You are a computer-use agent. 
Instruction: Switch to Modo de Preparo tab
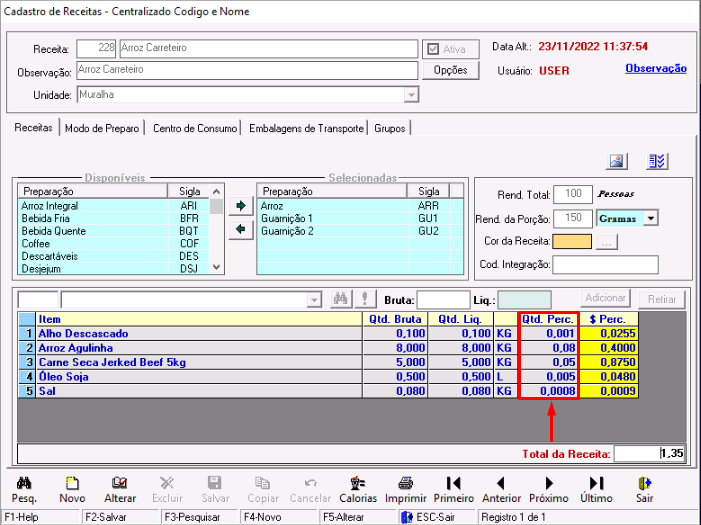click(103, 128)
